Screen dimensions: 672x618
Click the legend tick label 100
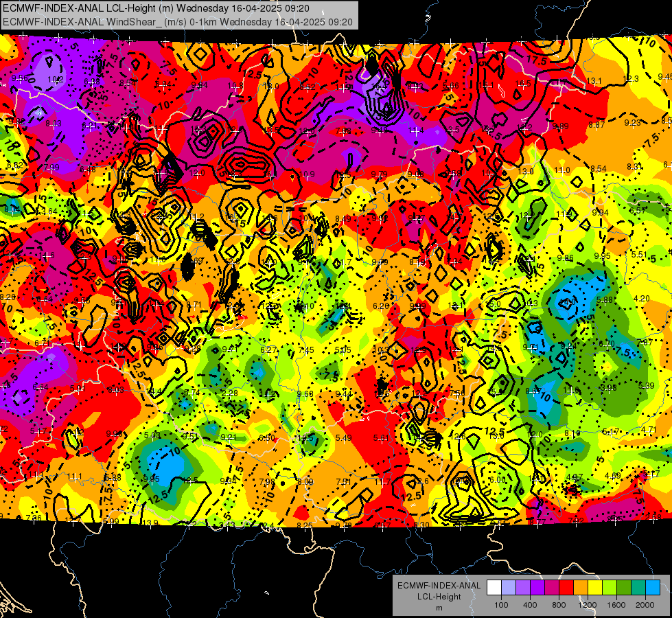point(501,605)
